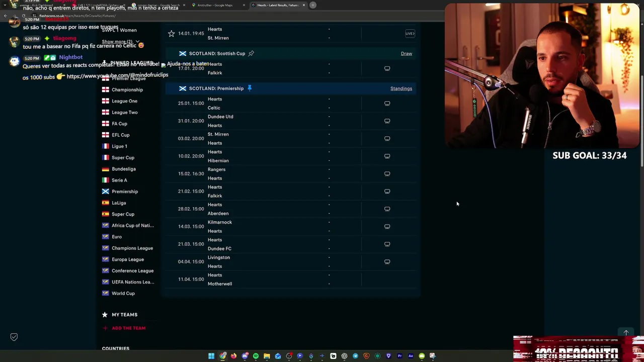Select the Hearts Latest Results Fixtures tab
This screenshot has width=644, height=362.
278,5
